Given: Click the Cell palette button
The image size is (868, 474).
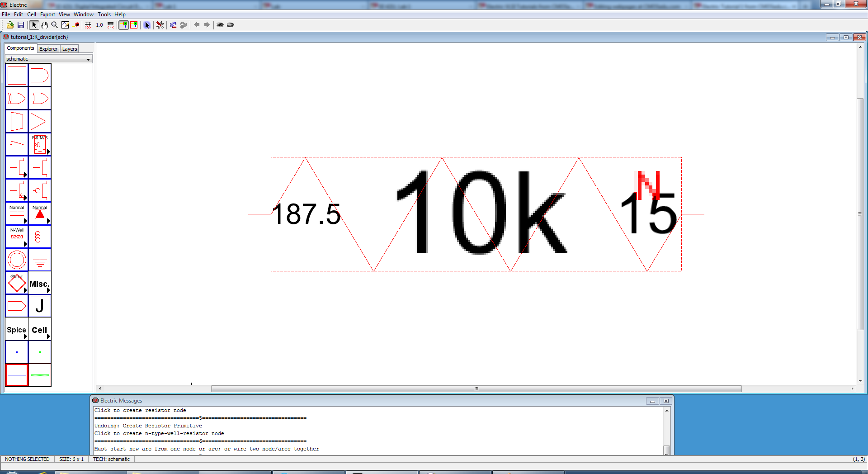Looking at the screenshot, I should tap(40, 330).
